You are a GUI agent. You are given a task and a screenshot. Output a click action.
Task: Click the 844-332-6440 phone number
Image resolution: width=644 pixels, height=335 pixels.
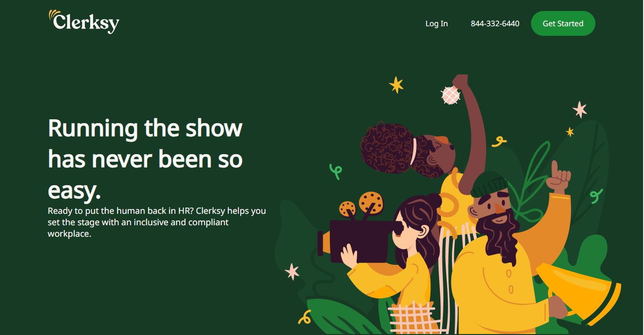pos(495,23)
